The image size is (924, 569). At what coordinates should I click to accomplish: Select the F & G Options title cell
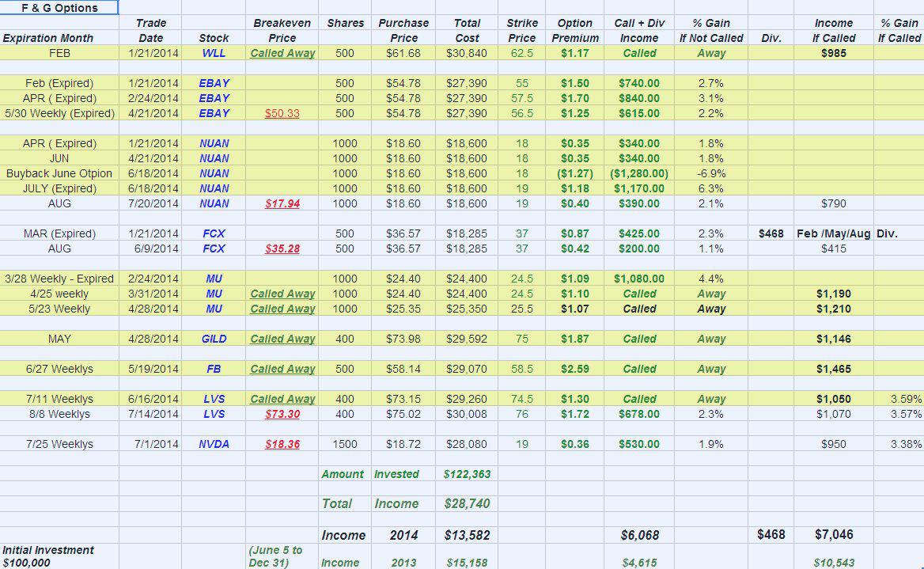coord(59,8)
